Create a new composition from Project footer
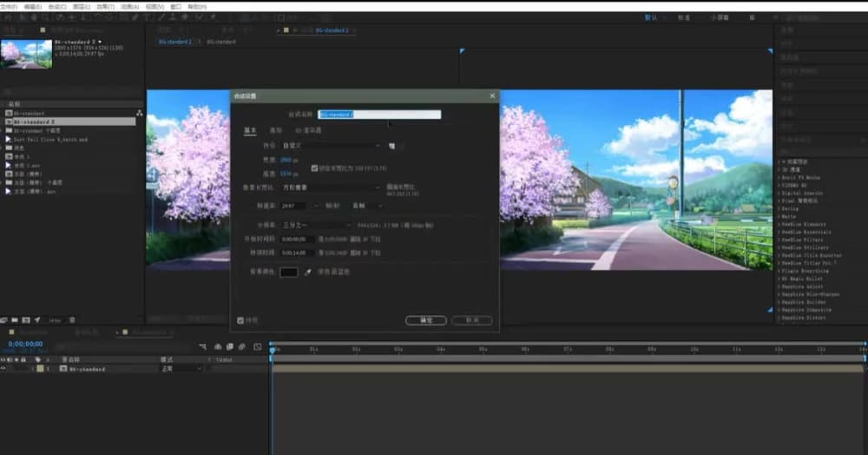This screenshot has width=868, height=455. coord(26,320)
